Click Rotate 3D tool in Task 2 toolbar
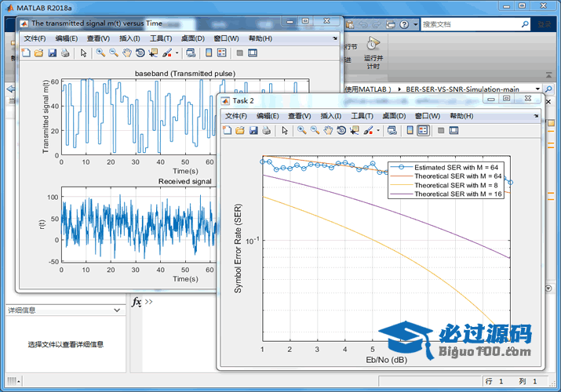This screenshot has width=561, height=392. (341, 130)
